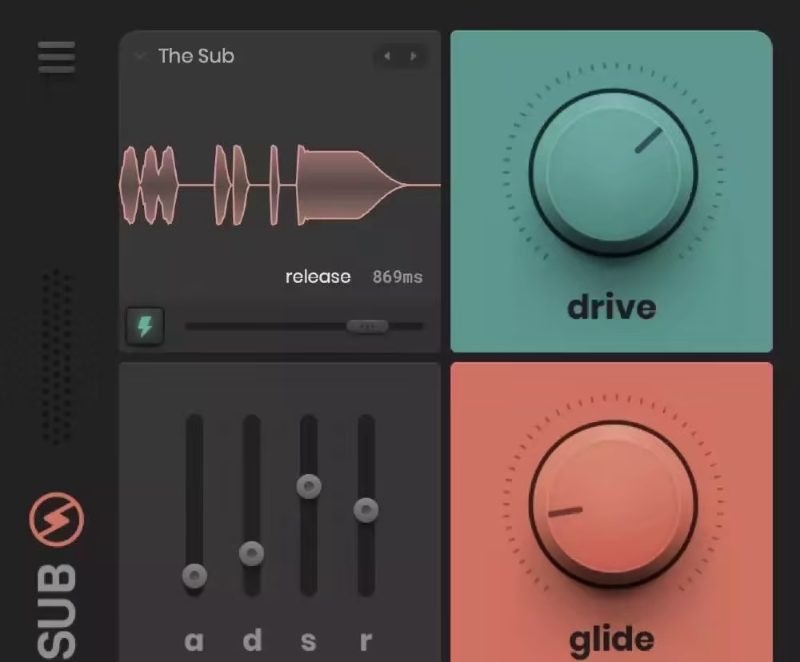This screenshot has width=800, height=662.
Task: Toggle the green lightning bolt button
Action: point(145,326)
